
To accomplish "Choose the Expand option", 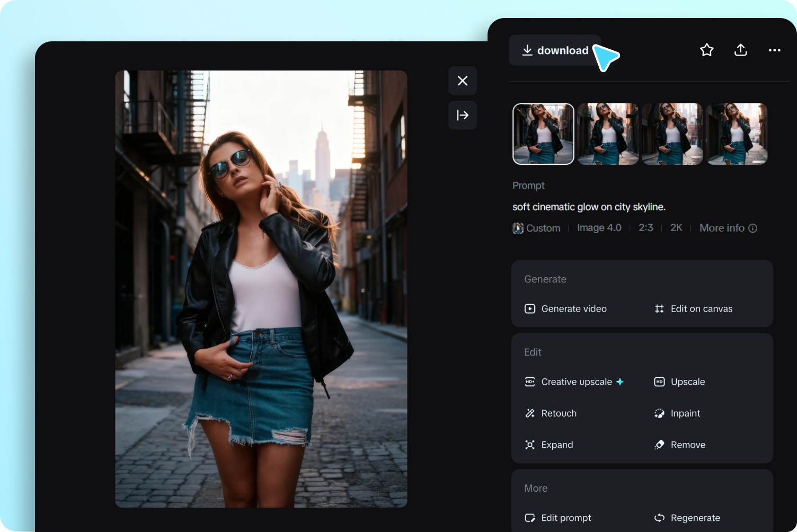I will 548,445.
